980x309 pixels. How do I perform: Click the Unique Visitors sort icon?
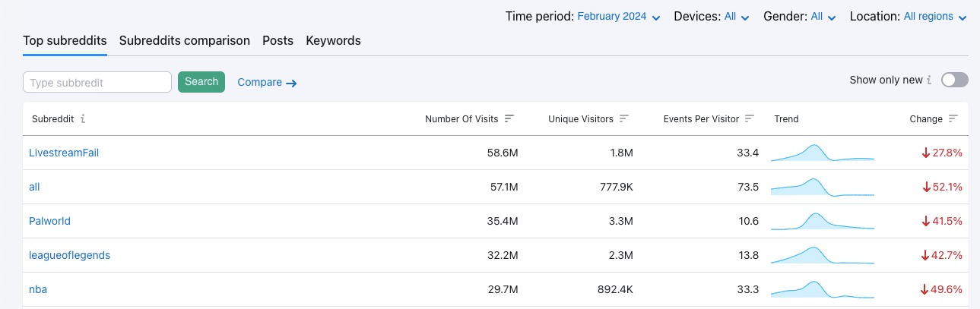coord(624,118)
